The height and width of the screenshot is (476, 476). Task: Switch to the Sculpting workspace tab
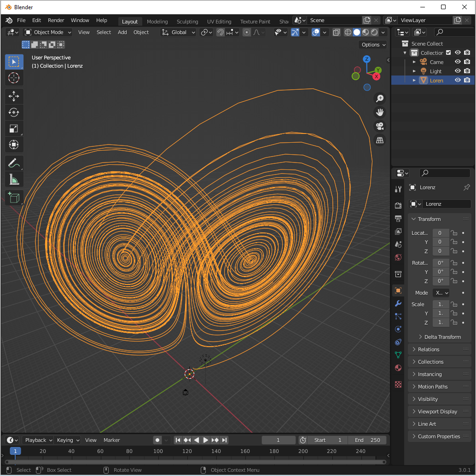tap(187, 22)
